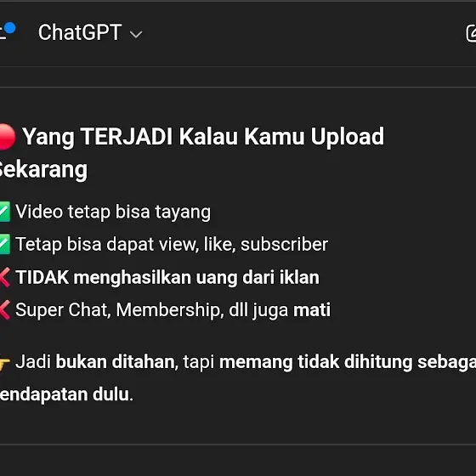Click bold text TIDAK menghasilkan uang dari iklan

tap(167, 277)
